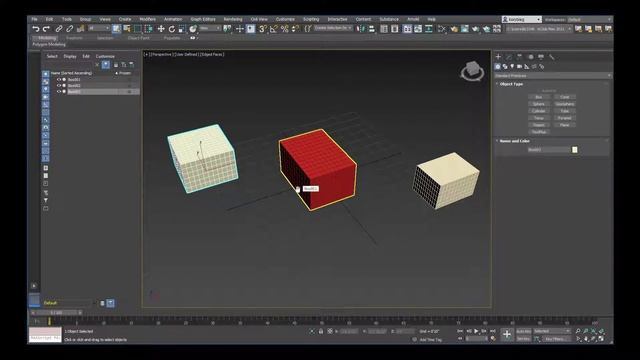640x360 pixels.
Task: Toggle visibility eye of Box003
Action: pos(59,92)
